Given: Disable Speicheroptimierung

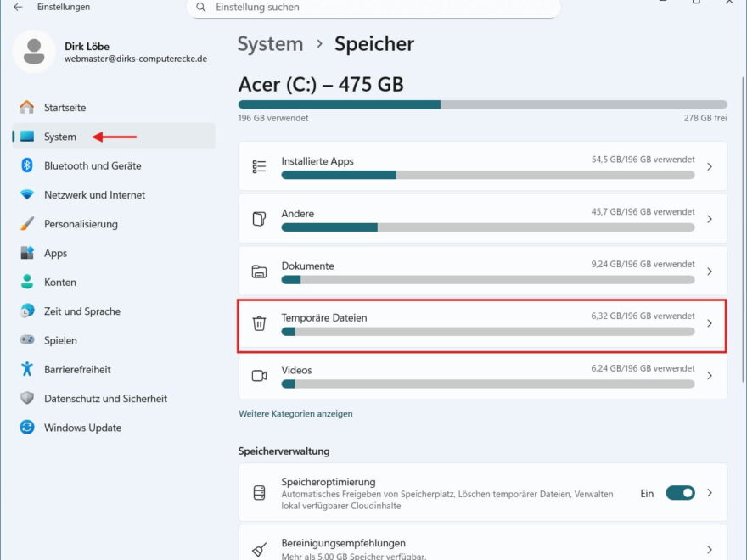Looking at the screenshot, I should click(x=681, y=493).
